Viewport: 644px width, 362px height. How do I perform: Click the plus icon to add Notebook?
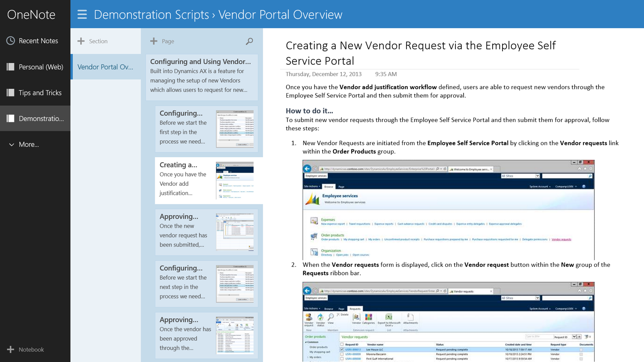[x=11, y=349]
